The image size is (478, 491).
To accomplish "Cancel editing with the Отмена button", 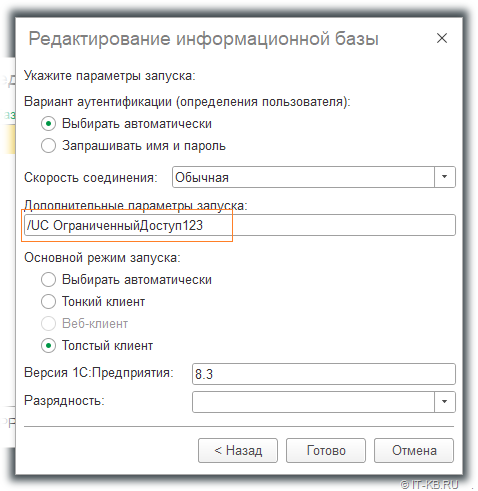I will [414, 450].
